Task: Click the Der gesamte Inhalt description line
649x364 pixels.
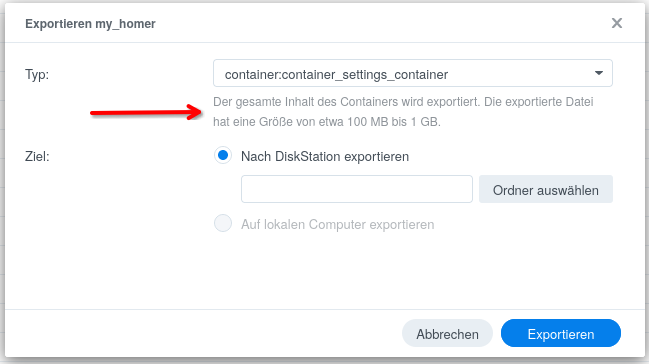Action: click(403, 102)
